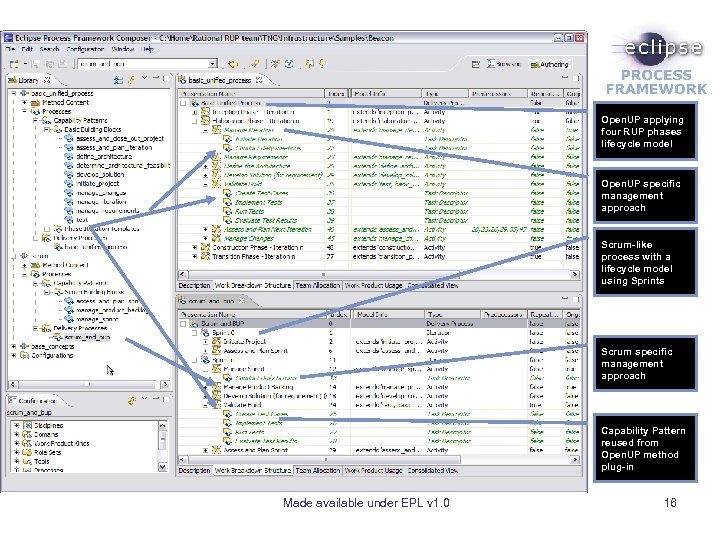The width and height of the screenshot is (720, 540).
Task: Select assess_and_plan_iteration pattern
Action: click(x=114, y=147)
